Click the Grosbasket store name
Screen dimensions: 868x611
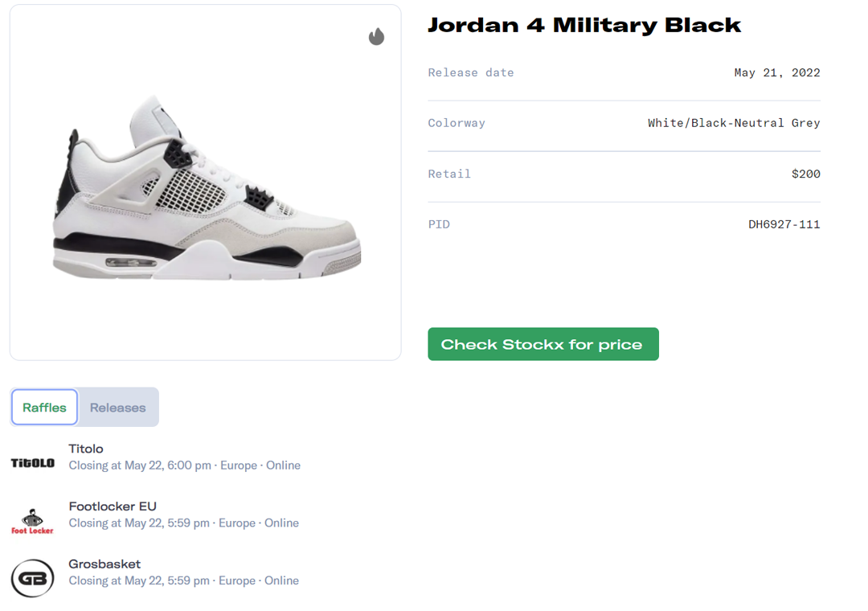click(104, 564)
